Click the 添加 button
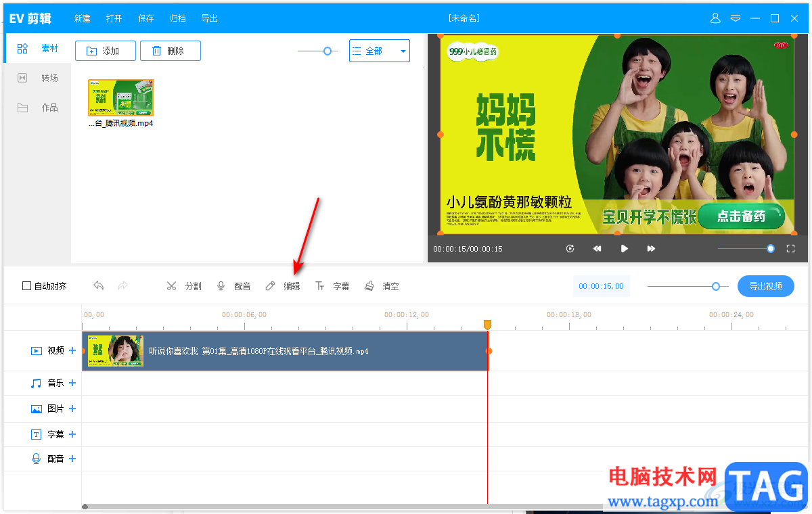This screenshot has width=812, height=514. (106, 51)
